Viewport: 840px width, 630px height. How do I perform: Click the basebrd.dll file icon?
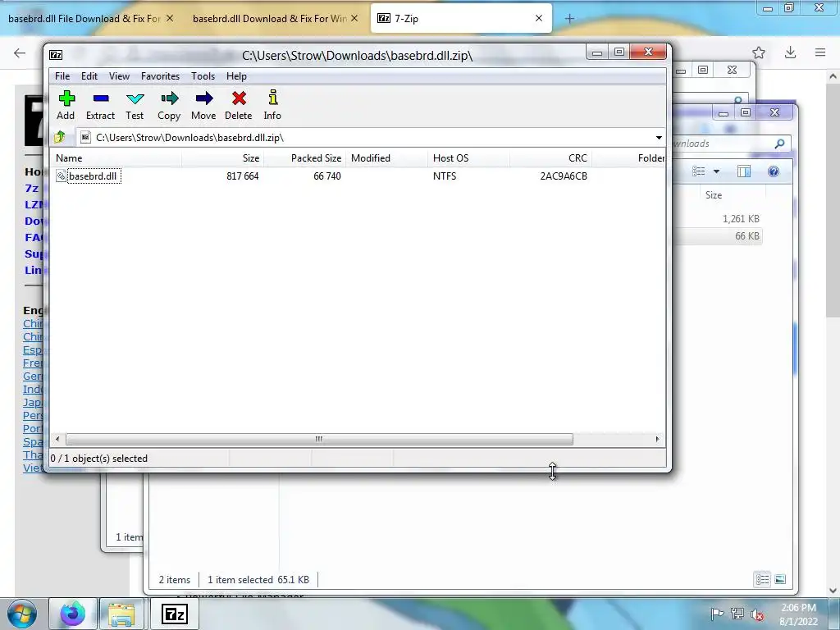[61, 176]
